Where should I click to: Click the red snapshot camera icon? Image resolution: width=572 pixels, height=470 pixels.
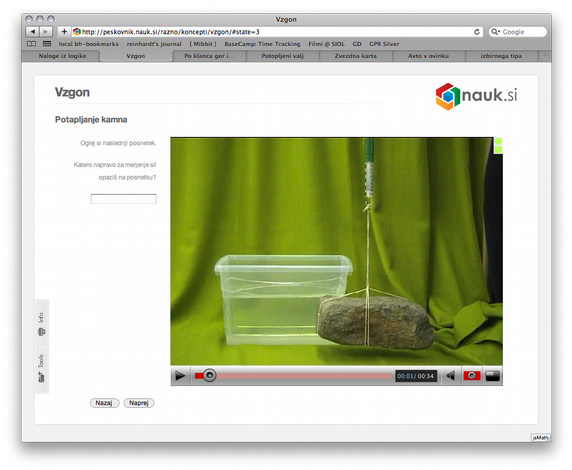point(472,375)
